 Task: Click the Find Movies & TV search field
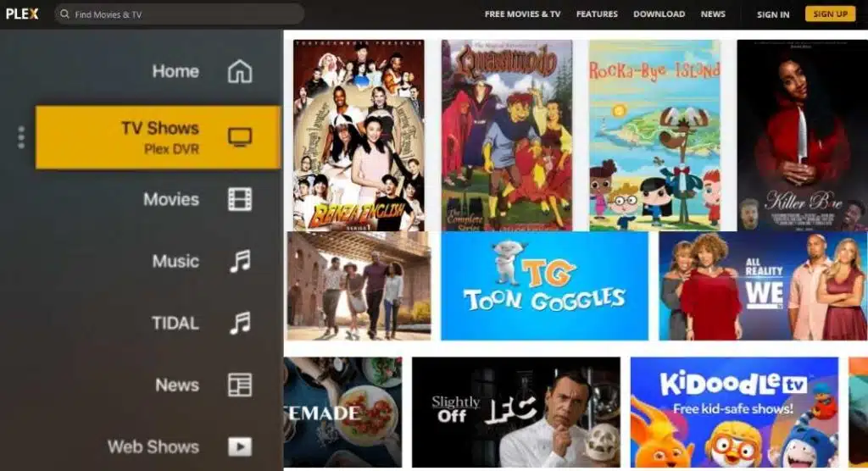coord(180,14)
